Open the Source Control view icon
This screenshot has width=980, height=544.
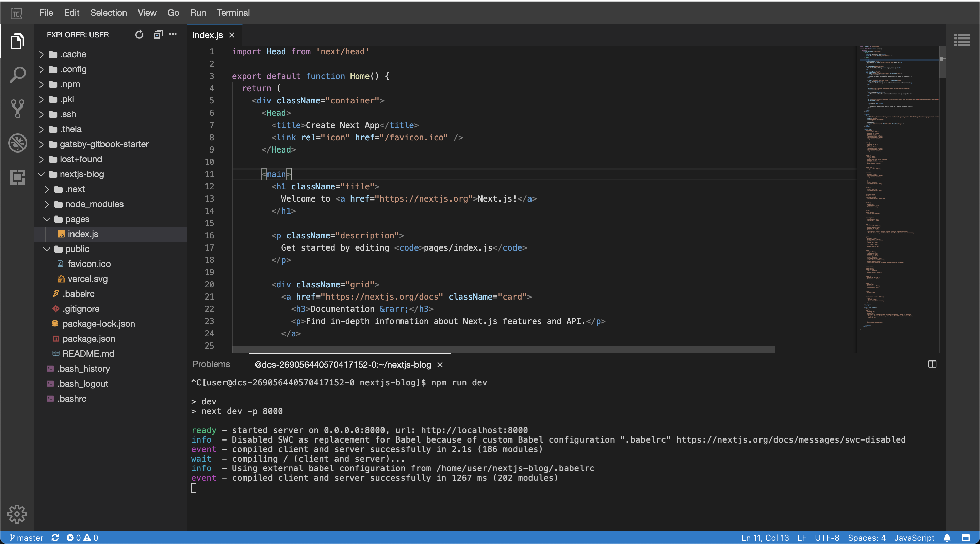coord(17,109)
